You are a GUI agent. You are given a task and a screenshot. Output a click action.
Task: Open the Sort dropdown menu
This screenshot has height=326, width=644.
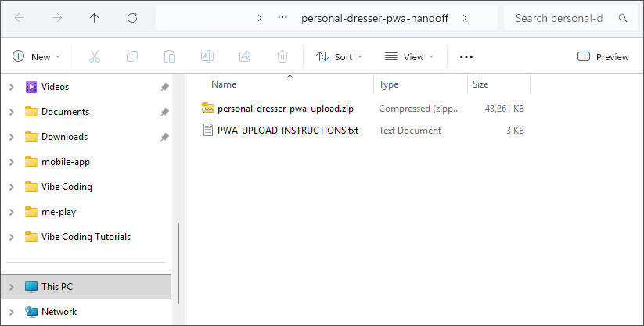(340, 57)
